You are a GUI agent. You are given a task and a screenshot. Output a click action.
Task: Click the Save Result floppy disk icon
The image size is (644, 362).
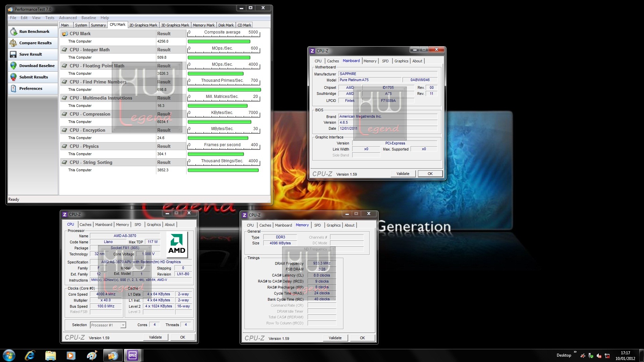(13, 54)
